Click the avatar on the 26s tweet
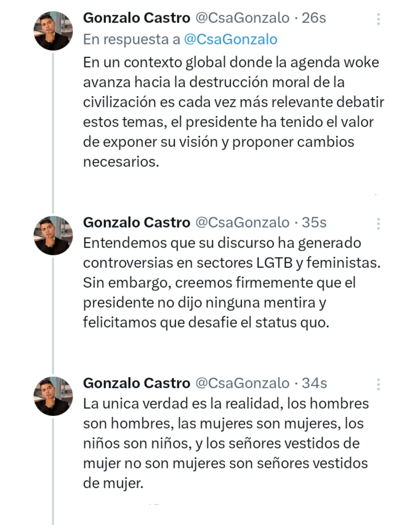 53,31
